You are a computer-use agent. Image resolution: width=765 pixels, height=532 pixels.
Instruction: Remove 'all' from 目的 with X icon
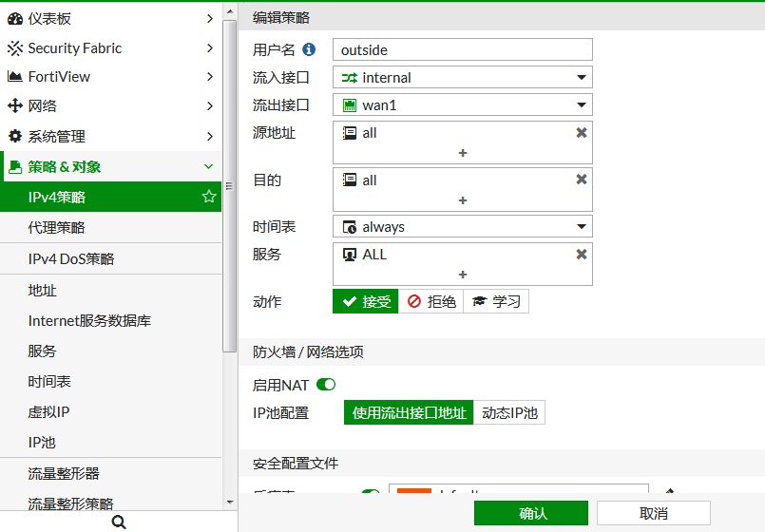pyautogui.click(x=582, y=180)
